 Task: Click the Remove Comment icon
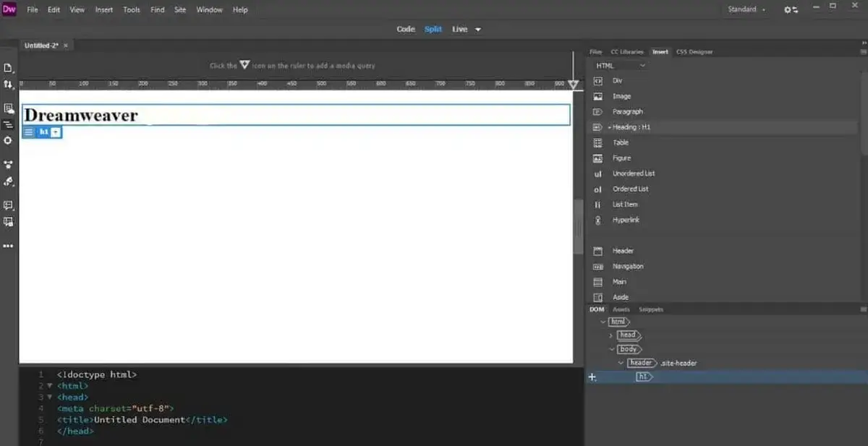[x=9, y=222]
